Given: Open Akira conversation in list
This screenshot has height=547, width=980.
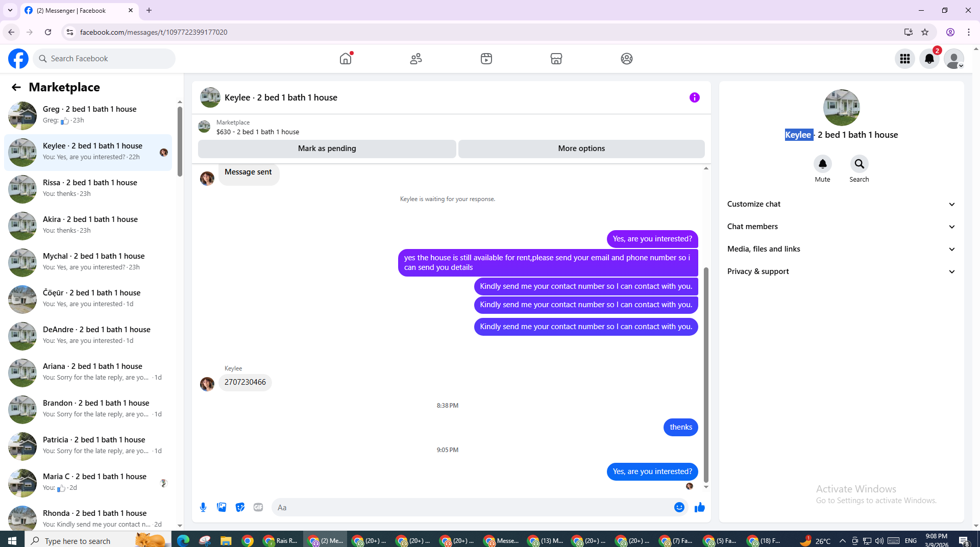Looking at the screenshot, I should [x=88, y=226].
